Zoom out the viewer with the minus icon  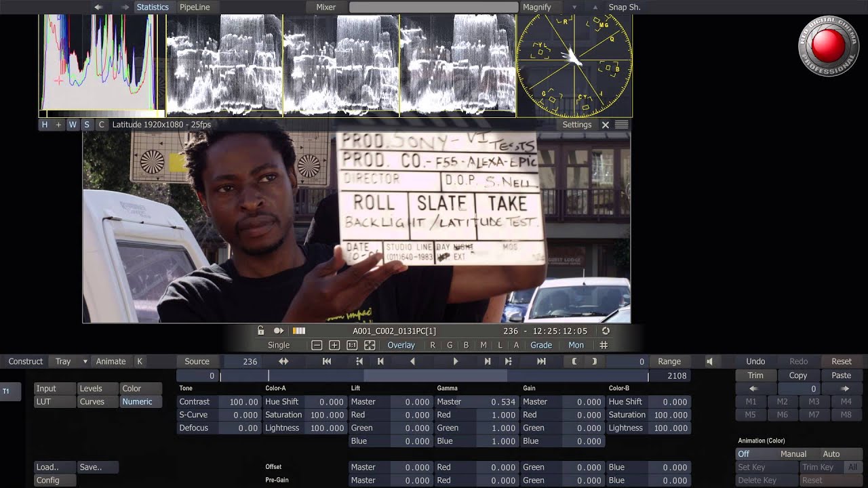[x=317, y=345]
